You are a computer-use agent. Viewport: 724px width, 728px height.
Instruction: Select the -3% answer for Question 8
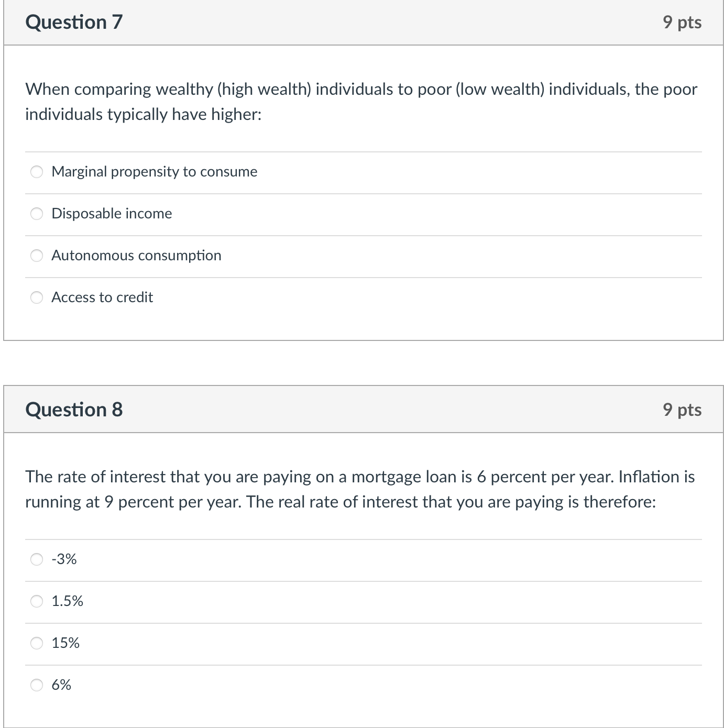pos(37,559)
